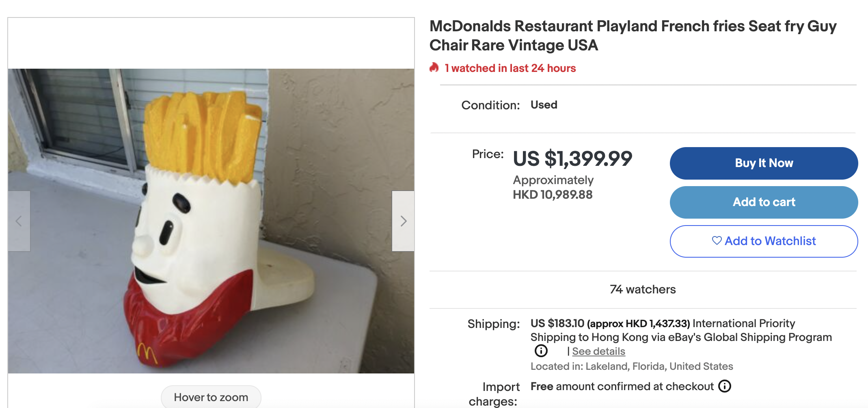Click the HKD 10,989.88 converted price
The image size is (868, 408).
coord(553,195)
